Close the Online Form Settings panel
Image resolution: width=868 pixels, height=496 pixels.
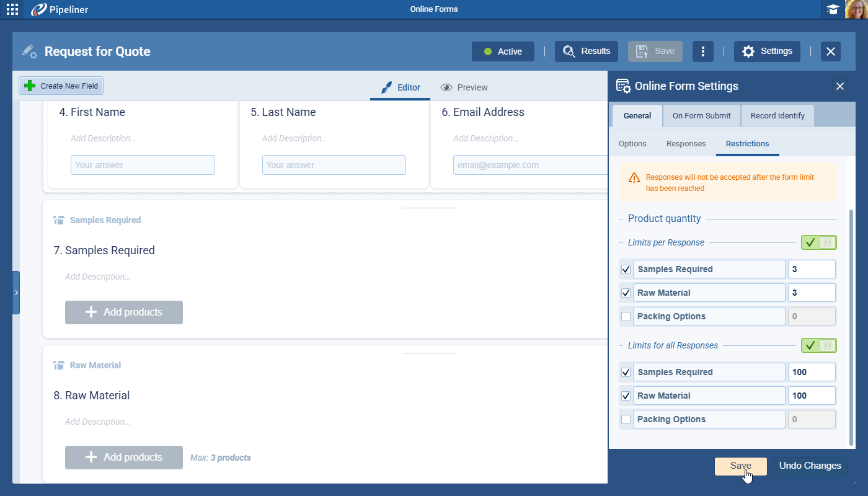840,86
